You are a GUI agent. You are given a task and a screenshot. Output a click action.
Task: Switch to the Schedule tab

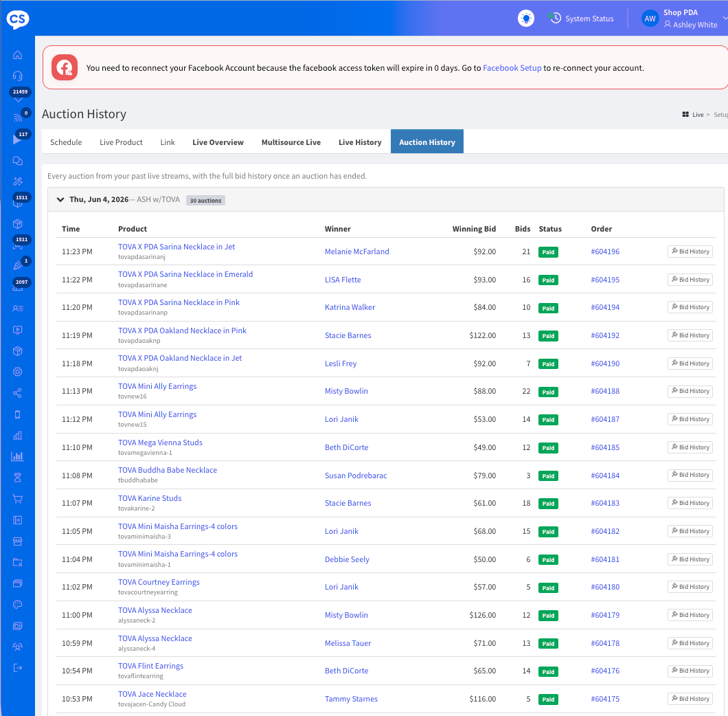point(66,142)
